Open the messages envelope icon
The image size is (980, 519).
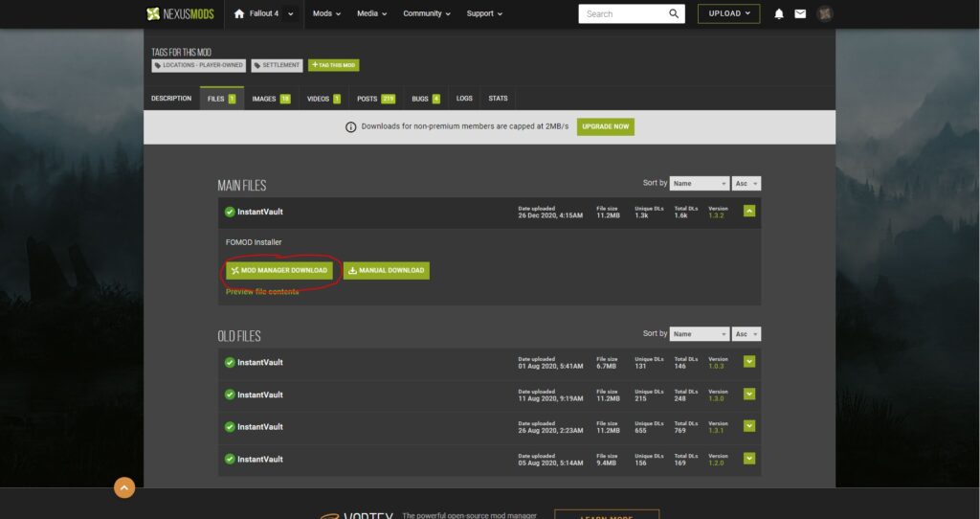click(800, 13)
